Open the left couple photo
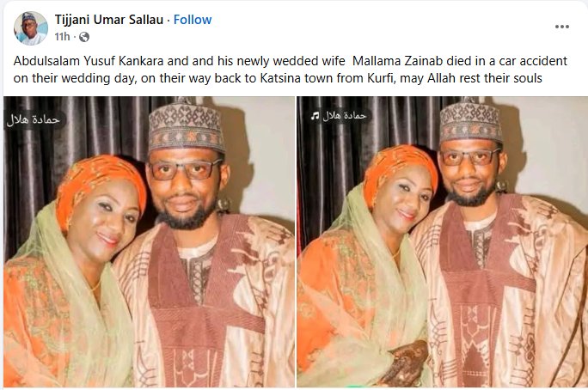Screen dimensions: 588x390 pos(150,241)
